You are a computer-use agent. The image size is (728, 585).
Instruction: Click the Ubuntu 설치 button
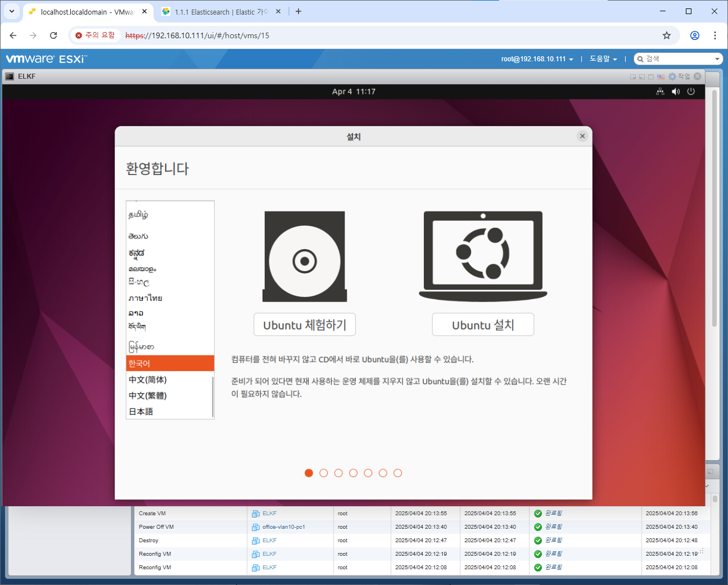[483, 325]
